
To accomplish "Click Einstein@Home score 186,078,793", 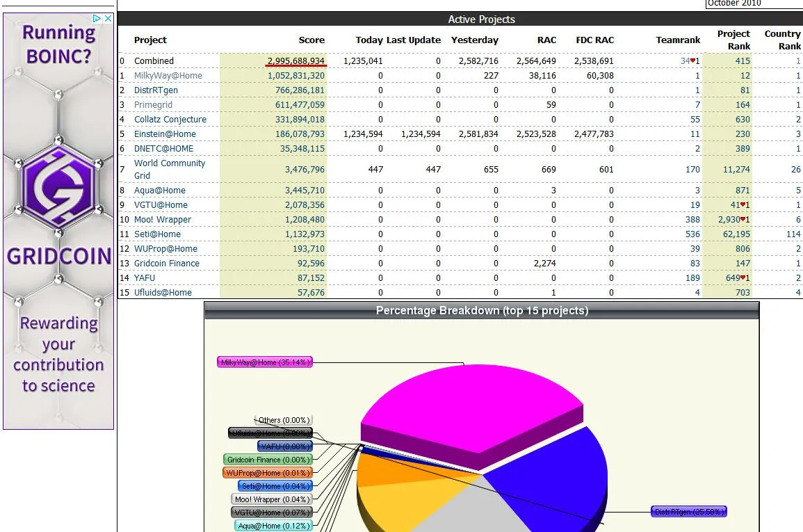I will pos(300,134).
